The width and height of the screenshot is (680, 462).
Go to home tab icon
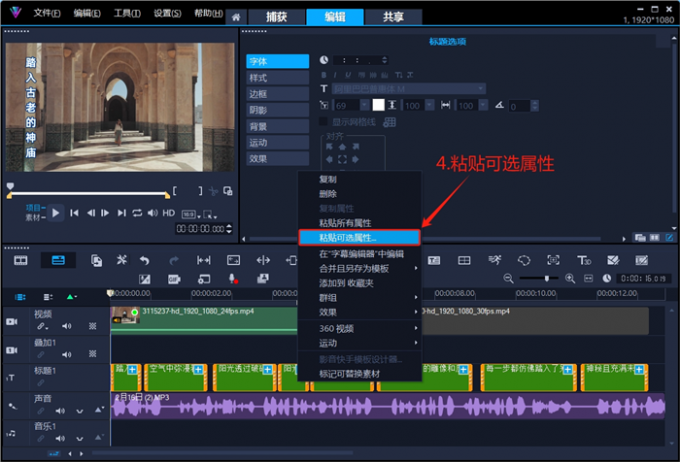pyautogui.click(x=236, y=17)
